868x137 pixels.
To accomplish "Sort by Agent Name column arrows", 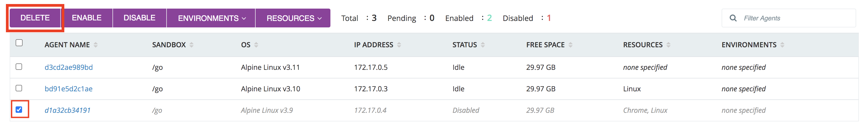I will coord(96,45).
